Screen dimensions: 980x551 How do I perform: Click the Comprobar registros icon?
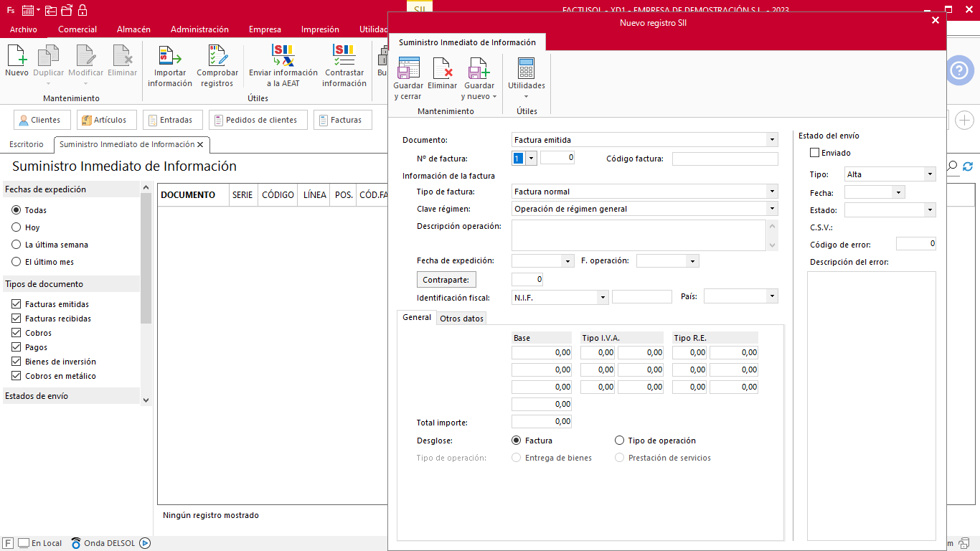(217, 57)
